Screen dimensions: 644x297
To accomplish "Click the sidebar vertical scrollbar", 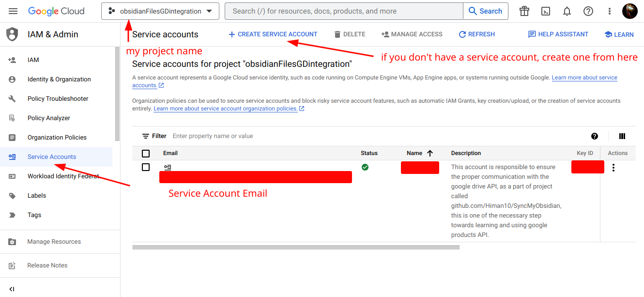I will [x=117, y=94].
